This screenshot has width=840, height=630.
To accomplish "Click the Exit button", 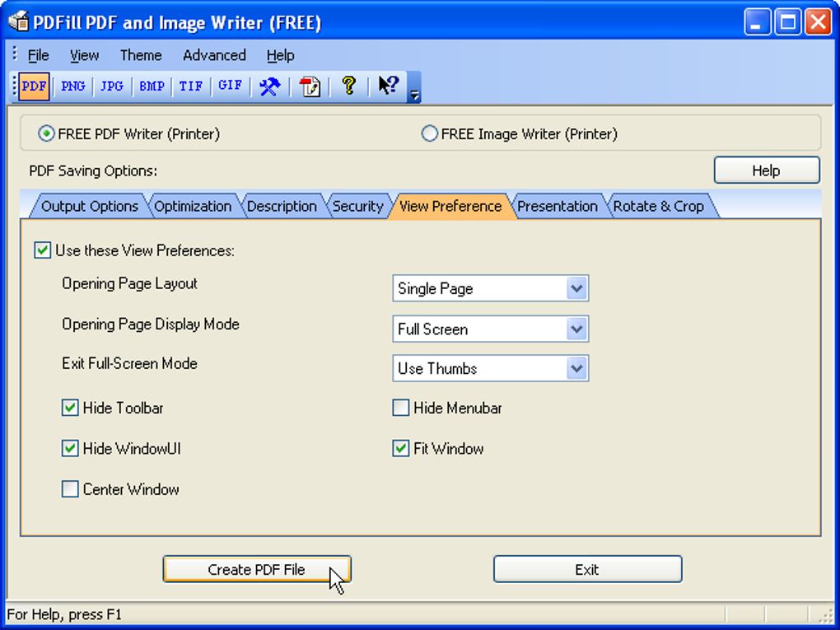I will point(587,569).
